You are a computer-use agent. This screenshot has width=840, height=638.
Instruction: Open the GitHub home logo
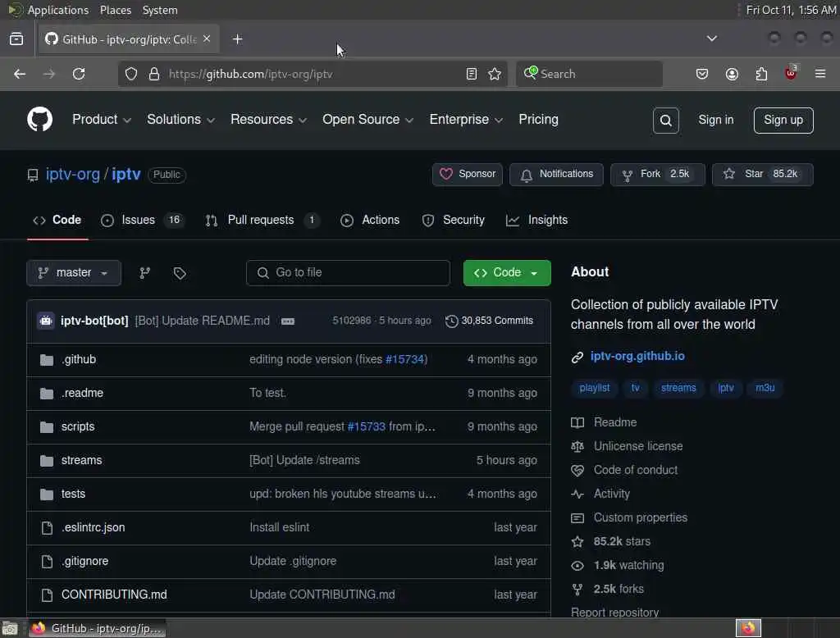(x=39, y=119)
